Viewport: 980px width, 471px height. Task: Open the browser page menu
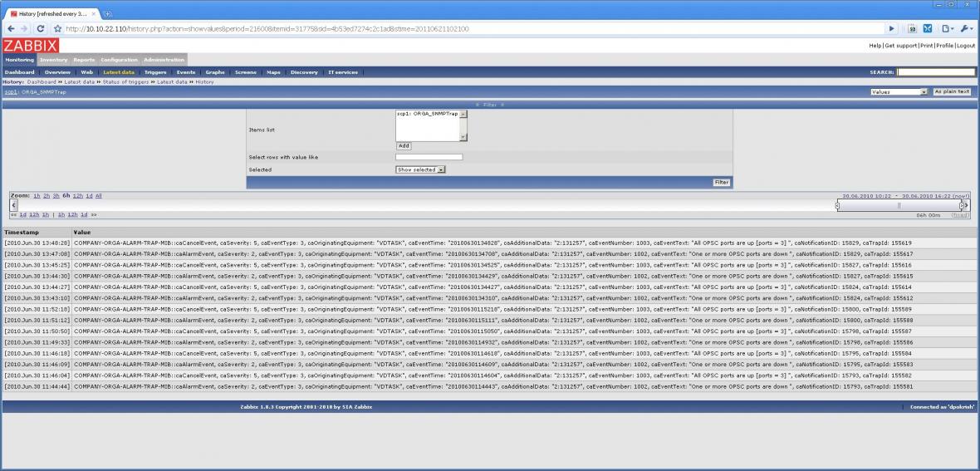(x=948, y=29)
